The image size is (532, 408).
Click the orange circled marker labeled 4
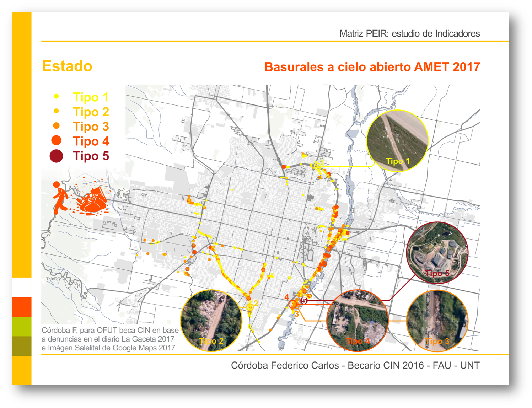293,304
